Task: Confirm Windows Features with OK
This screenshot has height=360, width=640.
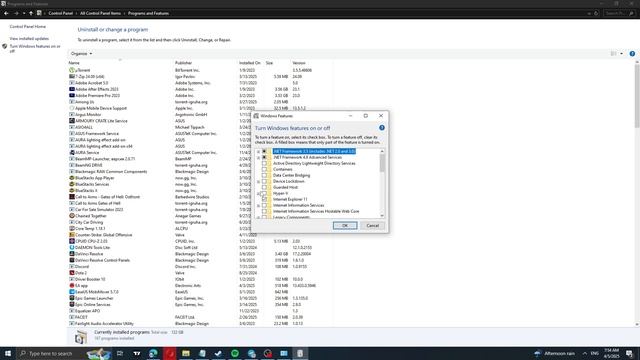Action: coord(345,225)
